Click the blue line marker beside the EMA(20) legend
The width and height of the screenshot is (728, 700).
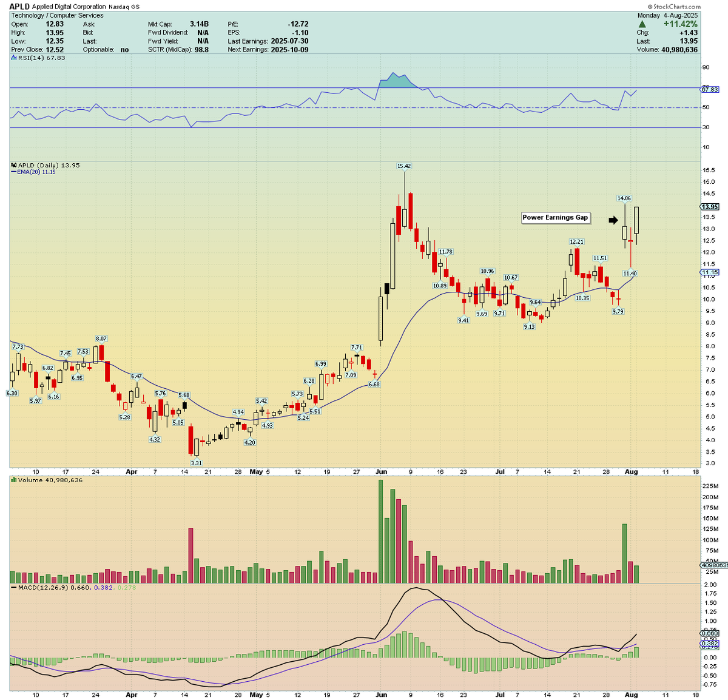coord(14,172)
